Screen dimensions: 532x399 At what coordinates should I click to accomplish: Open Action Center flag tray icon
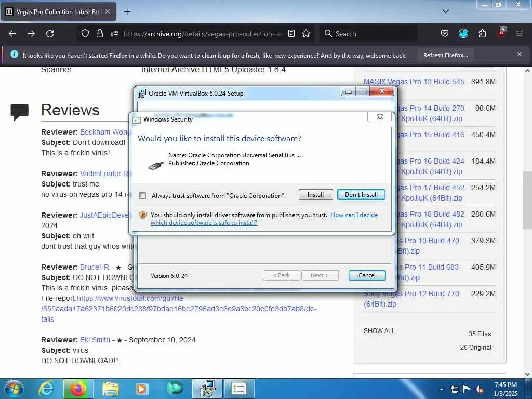(x=467, y=389)
